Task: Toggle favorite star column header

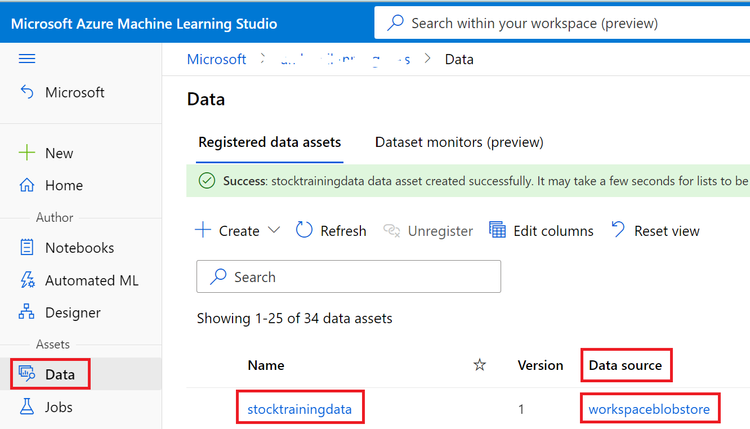Action: point(479,365)
